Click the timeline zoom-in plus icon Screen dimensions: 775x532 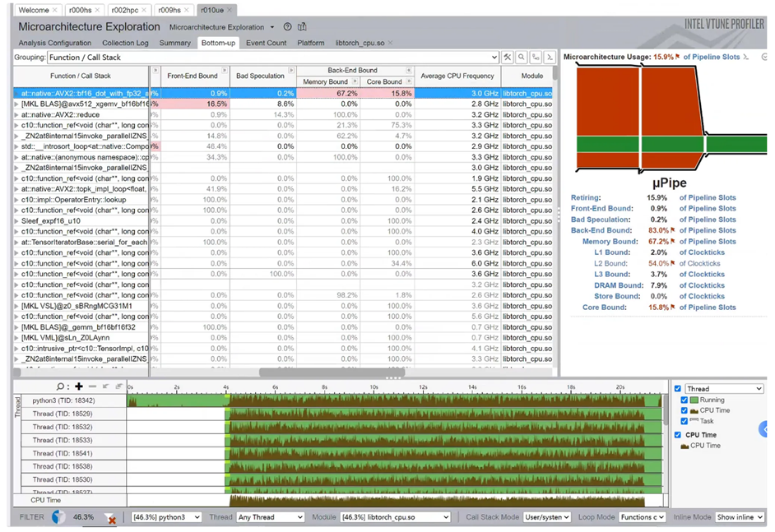tap(79, 386)
